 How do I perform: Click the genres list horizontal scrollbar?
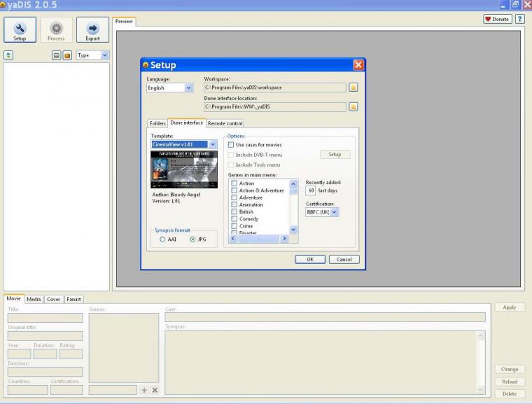click(260, 239)
